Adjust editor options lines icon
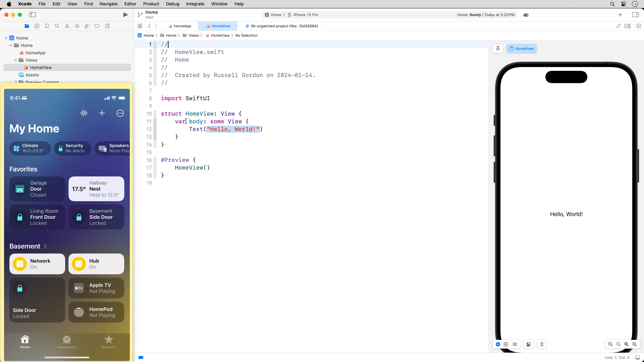The height and width of the screenshot is (362, 644). click(x=627, y=26)
